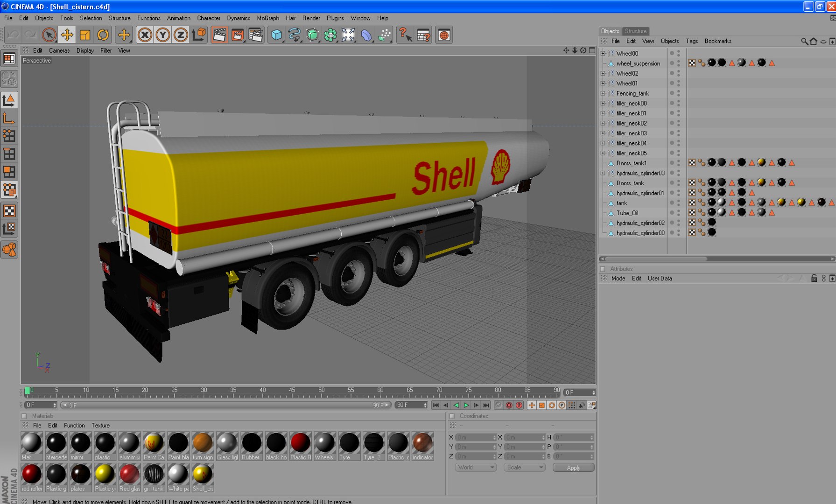The width and height of the screenshot is (836, 504).
Task: Toggle Z axis lock
Action: tap(181, 35)
